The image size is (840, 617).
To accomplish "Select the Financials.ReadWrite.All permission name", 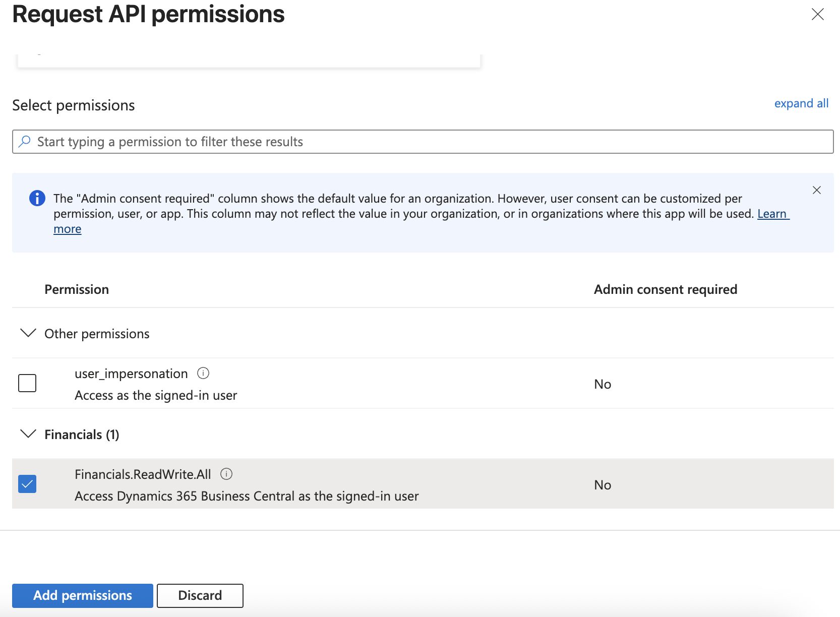I will [143, 474].
